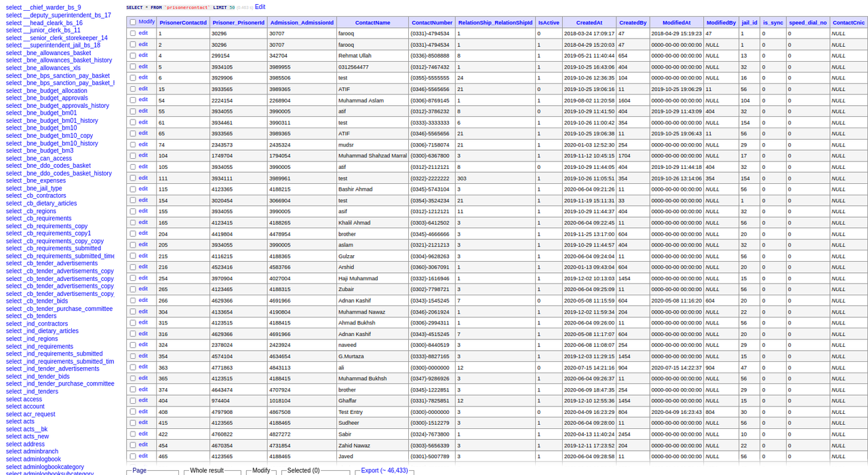Viewport: 868px width, 475px height.
Task: Check the Zahid Nawaz row checkbox
Action: coord(133,445)
